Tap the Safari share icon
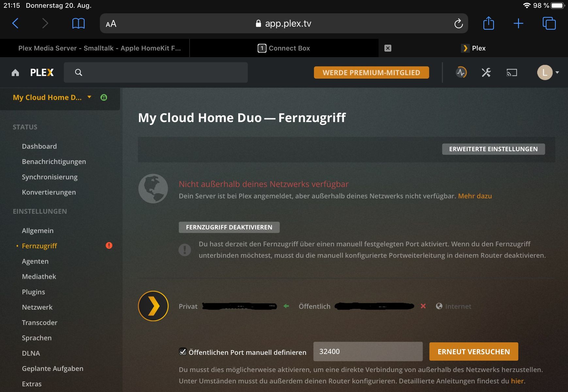Screen dimensions: 568x392 (x=488, y=24)
